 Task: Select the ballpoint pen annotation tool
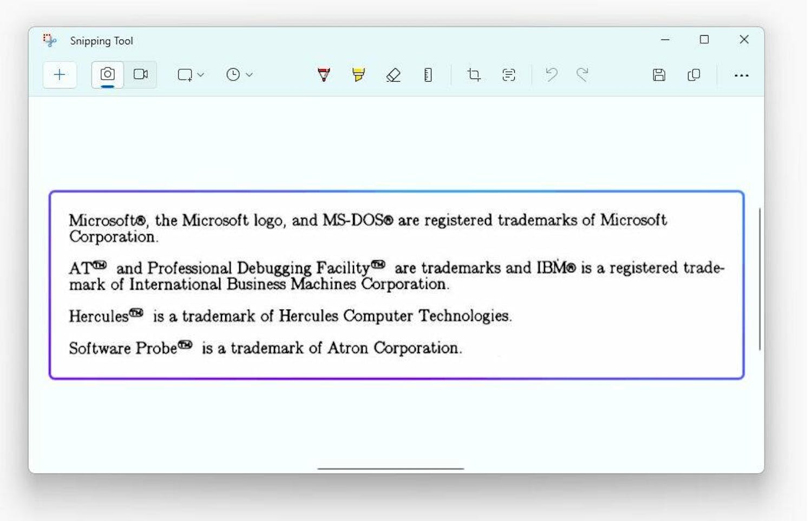point(324,75)
